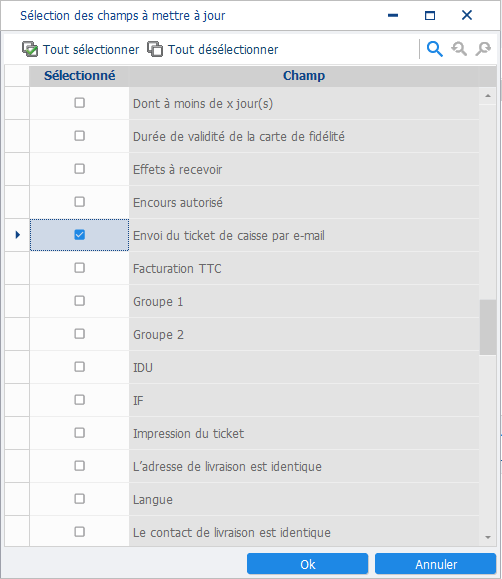Open search with the blue magnifier icon

coord(434,49)
